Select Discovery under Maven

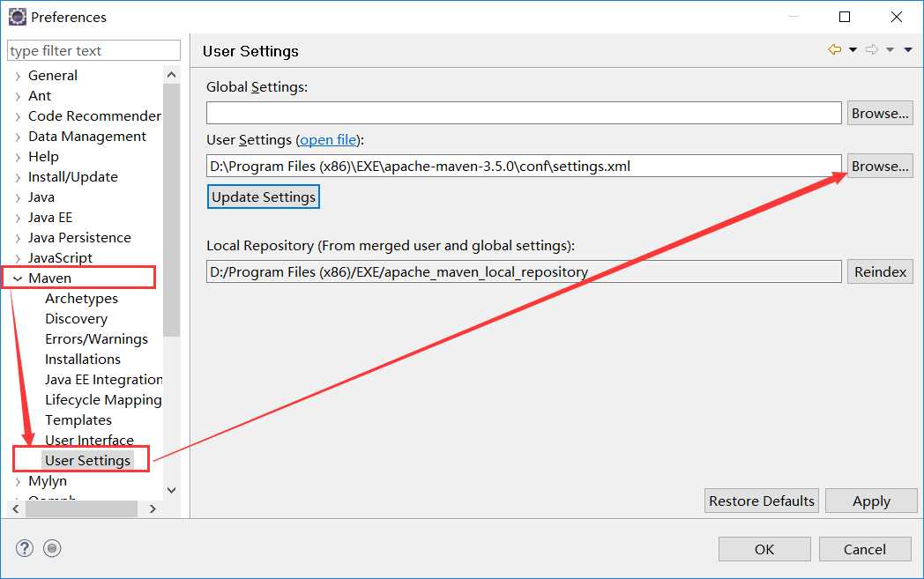[76, 319]
